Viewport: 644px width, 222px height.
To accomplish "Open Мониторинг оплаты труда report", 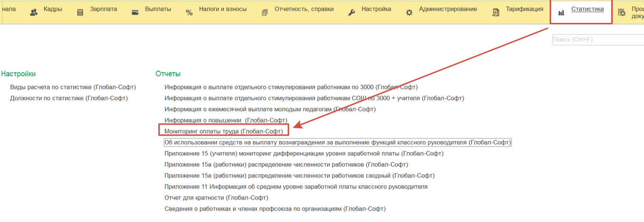I will point(223,131).
